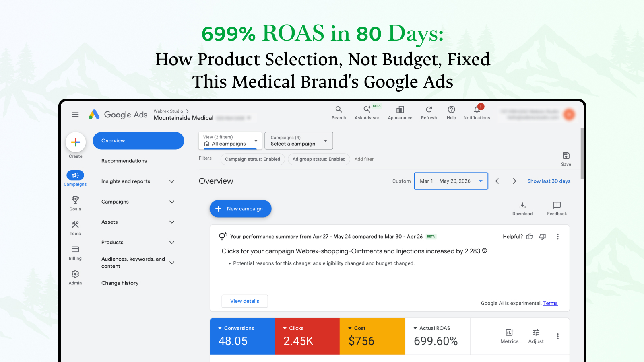Open Admin in the left rail

[x=75, y=278]
